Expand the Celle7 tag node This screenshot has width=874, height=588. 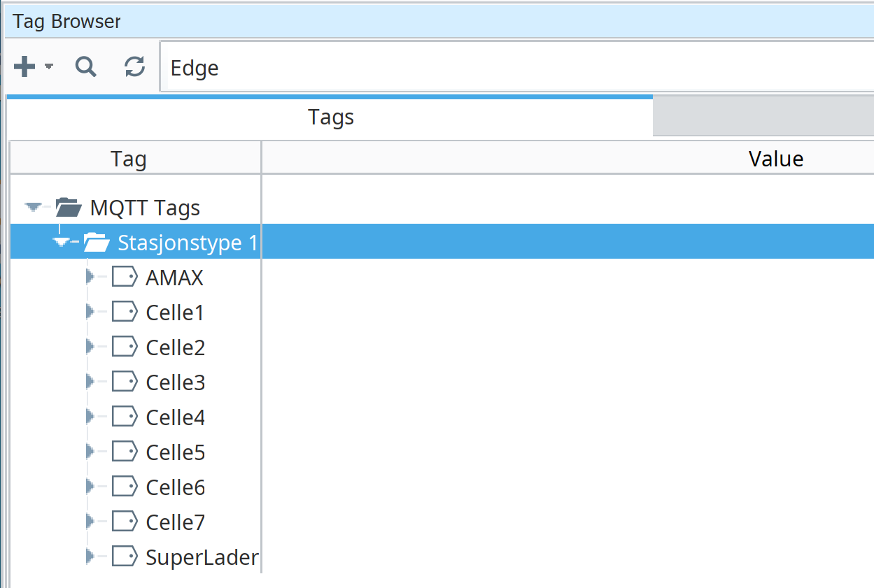click(90, 522)
